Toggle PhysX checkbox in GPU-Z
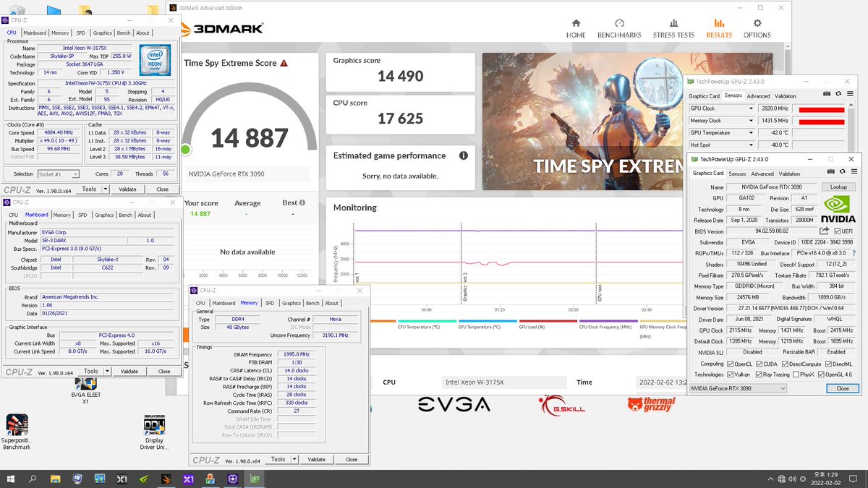This screenshot has height=488, width=868. [x=796, y=374]
